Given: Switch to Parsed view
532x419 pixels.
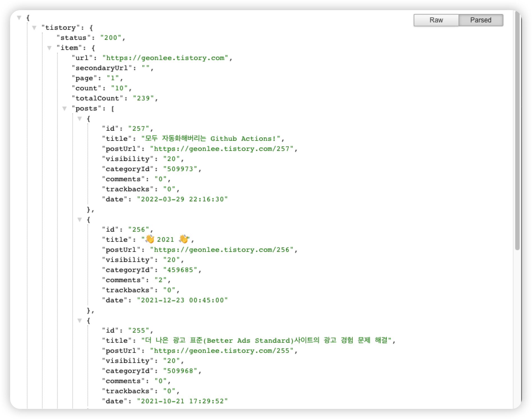Looking at the screenshot, I should 481,20.
